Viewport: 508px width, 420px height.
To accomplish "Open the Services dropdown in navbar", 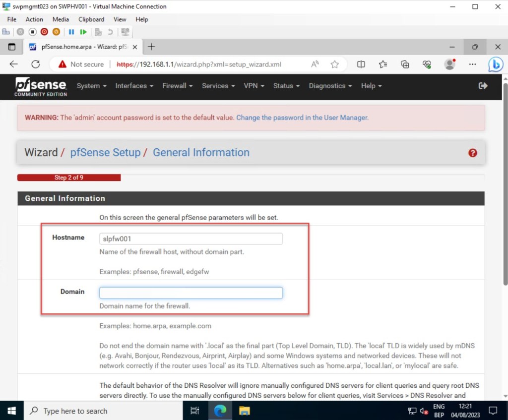I will [x=218, y=86].
